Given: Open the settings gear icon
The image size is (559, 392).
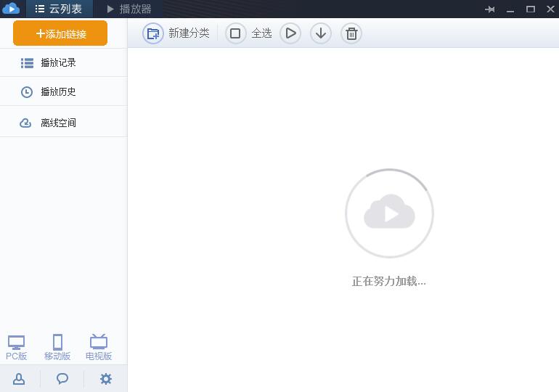Looking at the screenshot, I should 106,379.
